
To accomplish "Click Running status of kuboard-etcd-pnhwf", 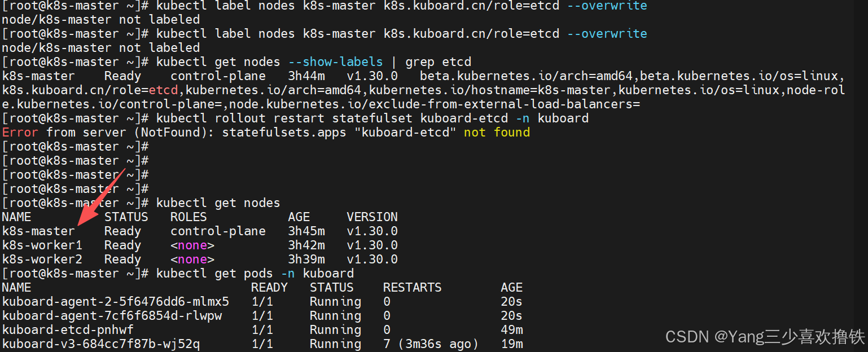I will pyautogui.click(x=335, y=330).
